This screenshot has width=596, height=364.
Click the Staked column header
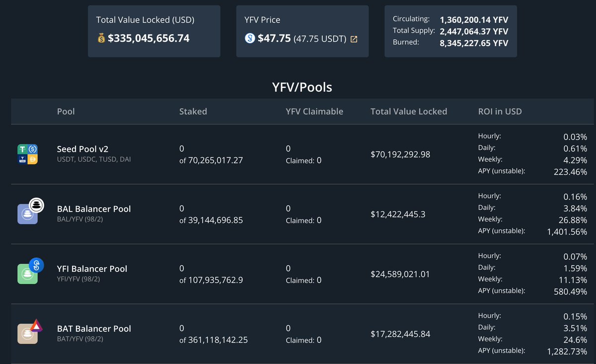[193, 111]
